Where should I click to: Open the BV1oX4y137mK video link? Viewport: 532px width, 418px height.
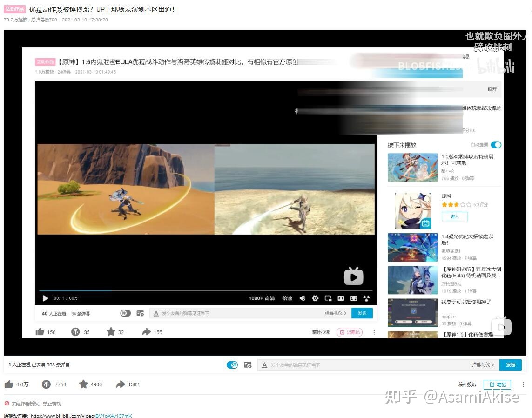point(113,416)
